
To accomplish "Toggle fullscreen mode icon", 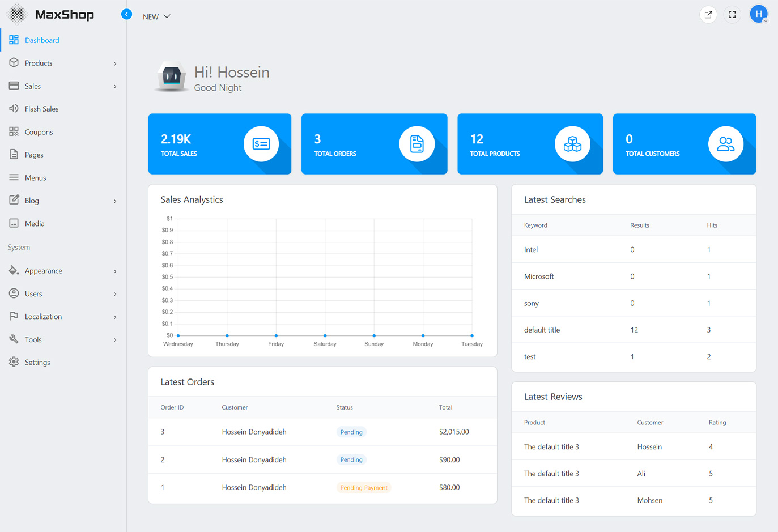I will pyautogui.click(x=732, y=15).
